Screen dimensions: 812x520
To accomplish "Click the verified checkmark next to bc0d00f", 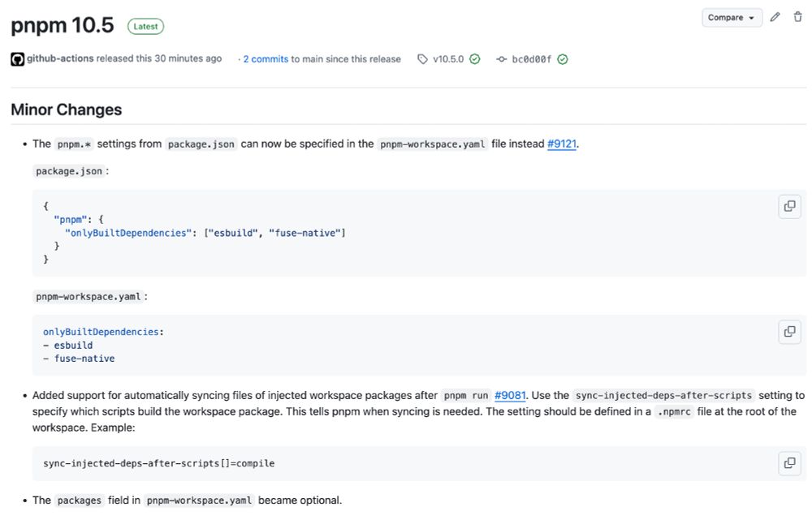I will click(x=563, y=59).
